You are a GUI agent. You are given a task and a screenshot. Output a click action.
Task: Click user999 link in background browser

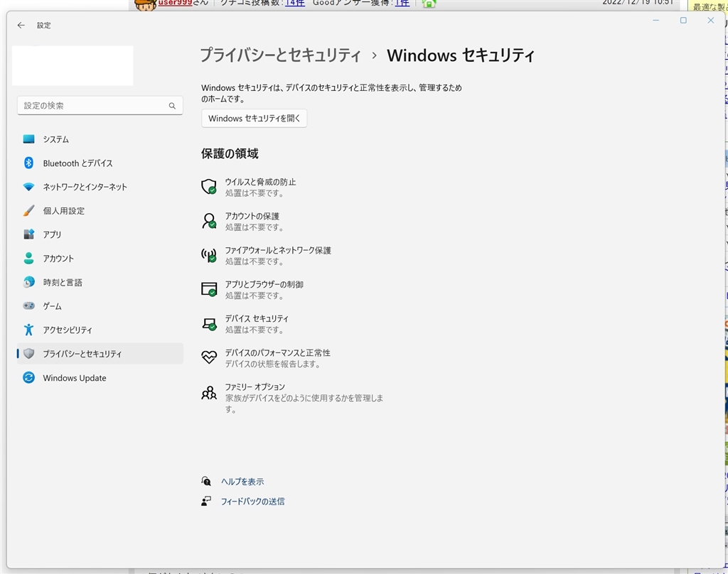tap(175, 3)
